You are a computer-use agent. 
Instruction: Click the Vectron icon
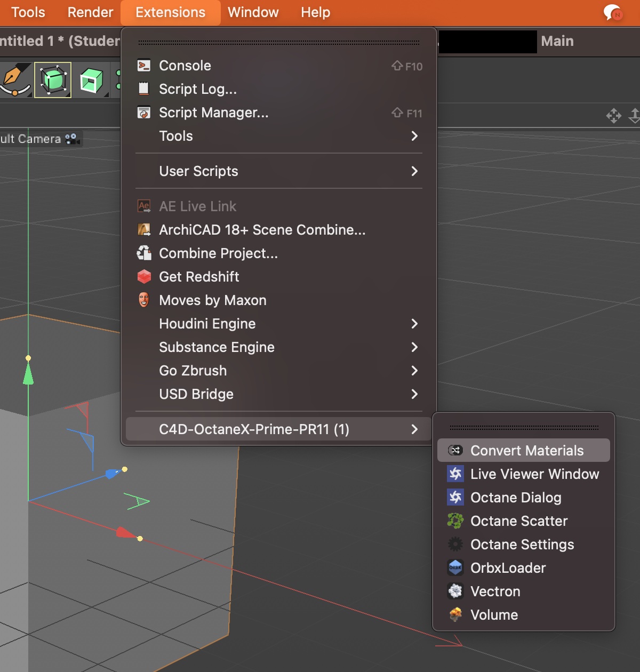[x=455, y=591]
